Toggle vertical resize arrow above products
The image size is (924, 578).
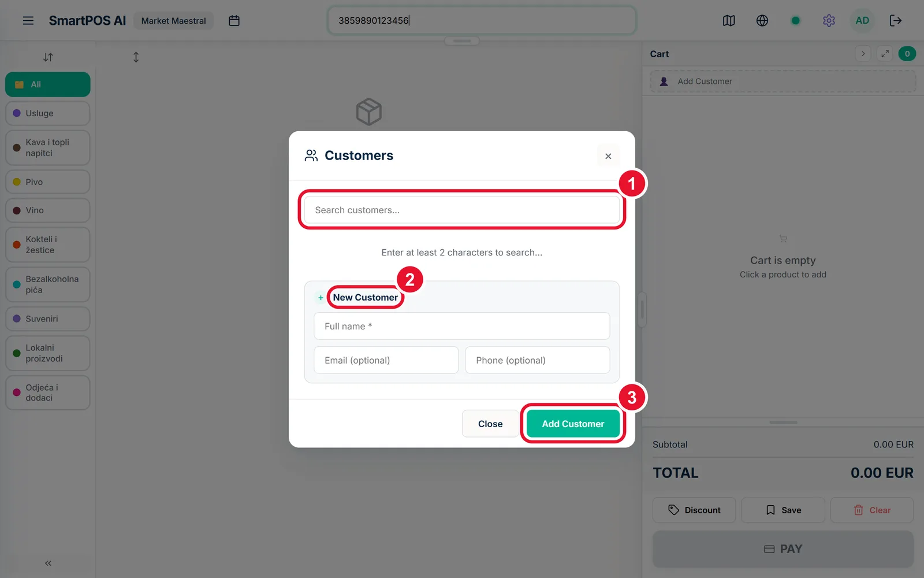(136, 57)
